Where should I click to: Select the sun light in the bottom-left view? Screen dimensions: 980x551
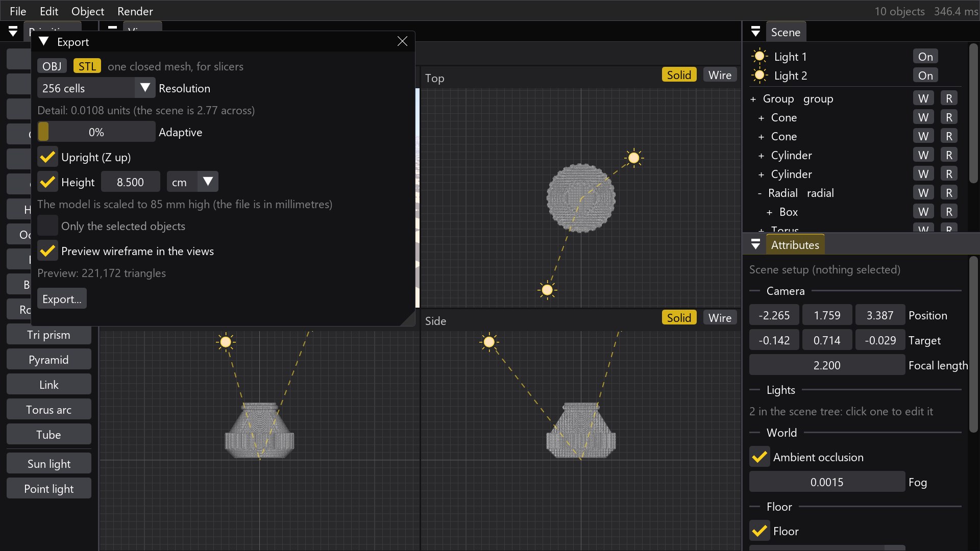(226, 342)
